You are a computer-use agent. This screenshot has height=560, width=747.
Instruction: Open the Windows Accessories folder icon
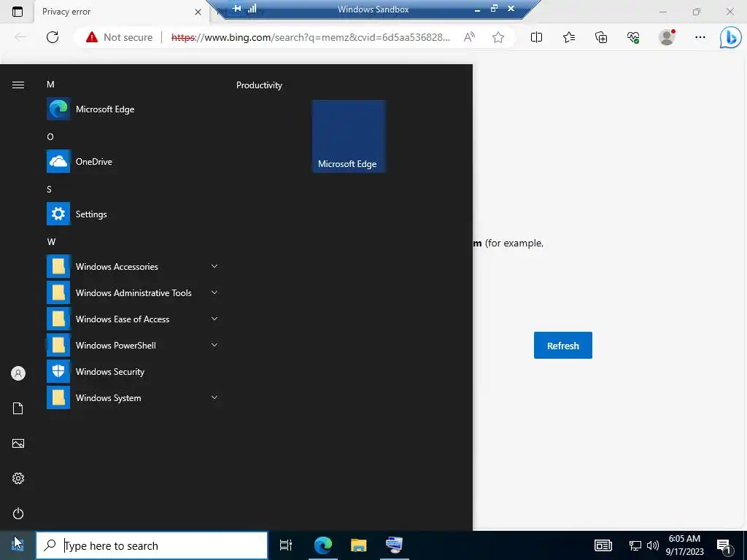pyautogui.click(x=58, y=266)
